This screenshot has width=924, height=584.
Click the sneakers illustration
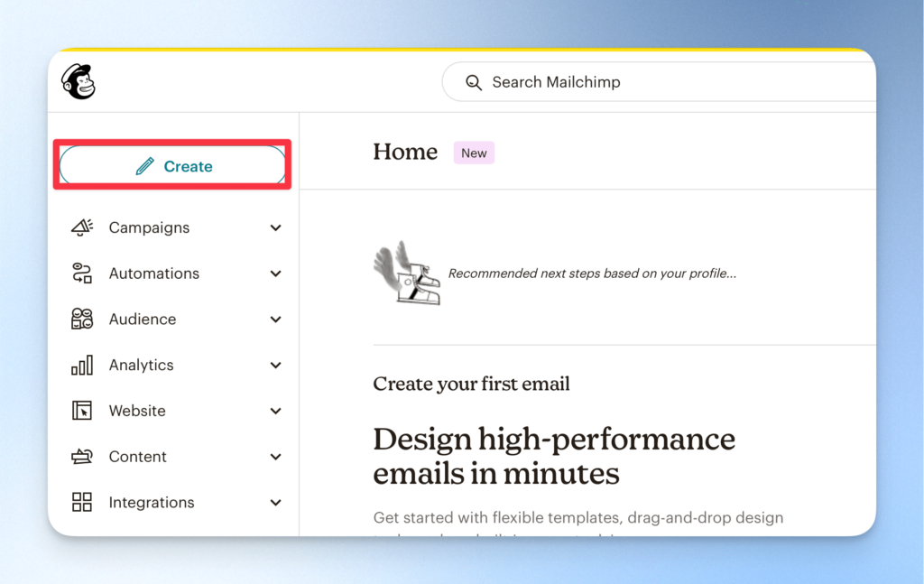(407, 273)
